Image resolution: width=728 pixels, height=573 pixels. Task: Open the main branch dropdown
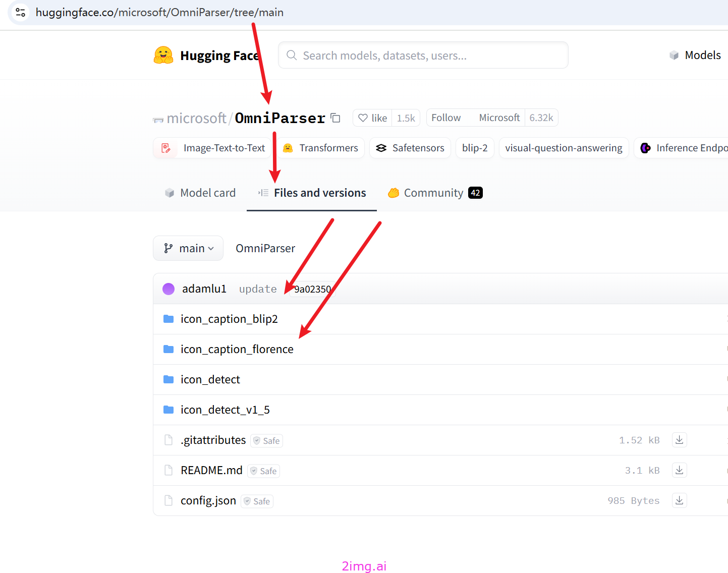coord(188,248)
